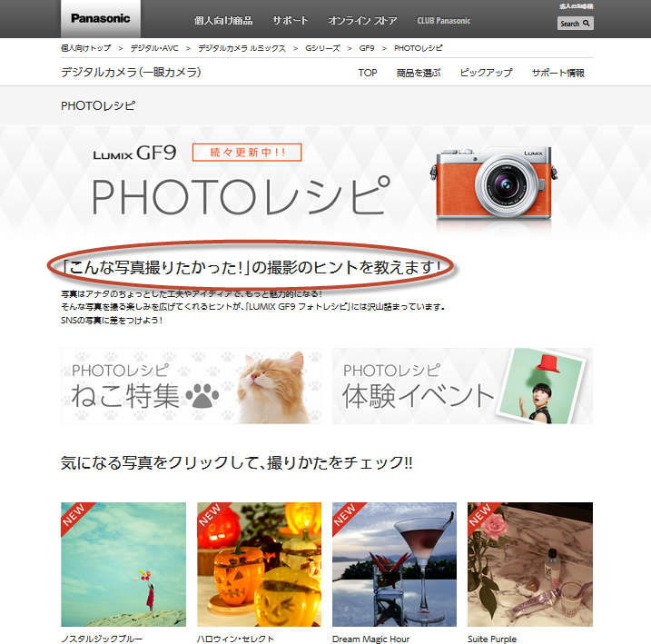The image size is (651, 644).
Task: Click the LUMIX GF9 logo text
Action: 134,153
